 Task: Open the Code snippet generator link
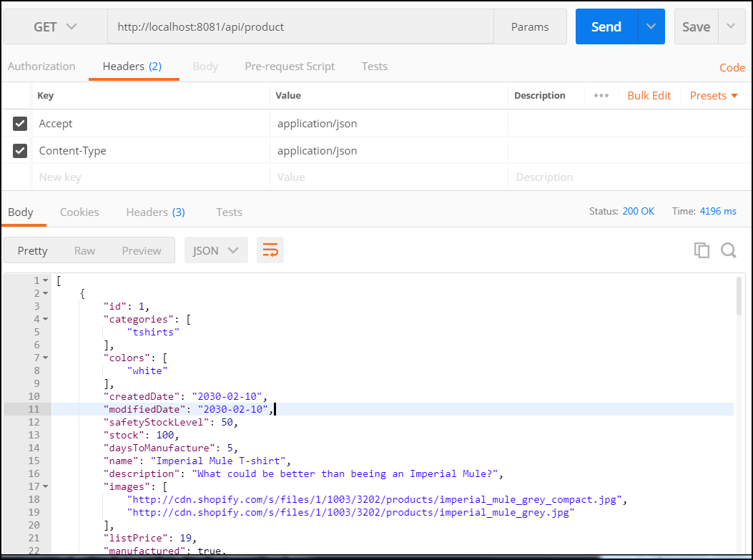732,67
